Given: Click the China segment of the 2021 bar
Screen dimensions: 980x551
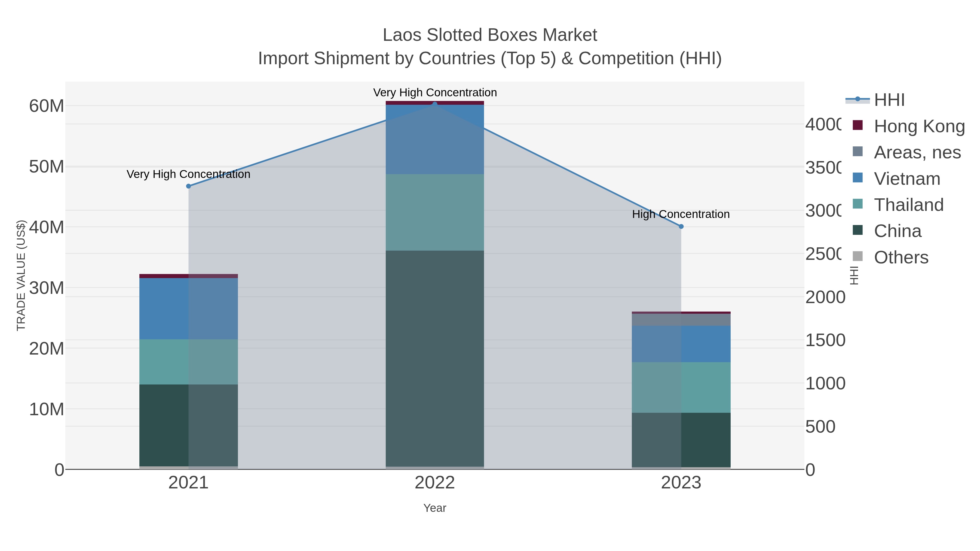Looking at the screenshot, I should click(x=189, y=426).
